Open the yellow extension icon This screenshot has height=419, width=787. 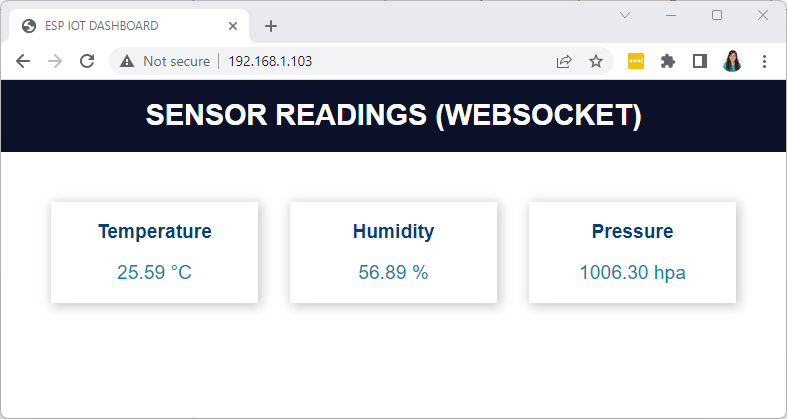pyautogui.click(x=636, y=61)
